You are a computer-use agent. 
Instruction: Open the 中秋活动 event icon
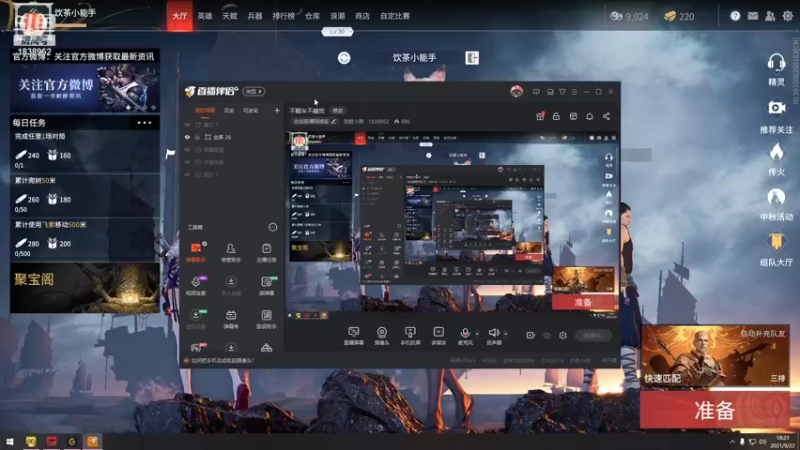click(776, 204)
